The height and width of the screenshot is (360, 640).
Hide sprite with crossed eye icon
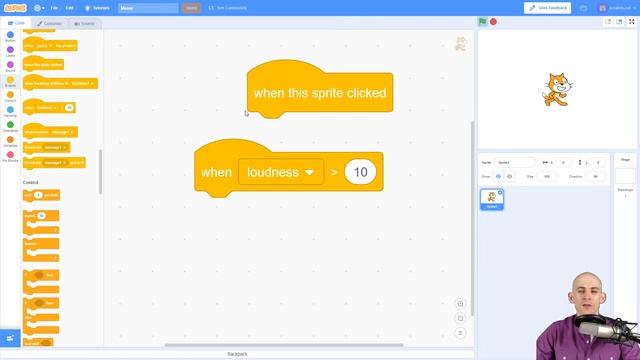(509, 176)
